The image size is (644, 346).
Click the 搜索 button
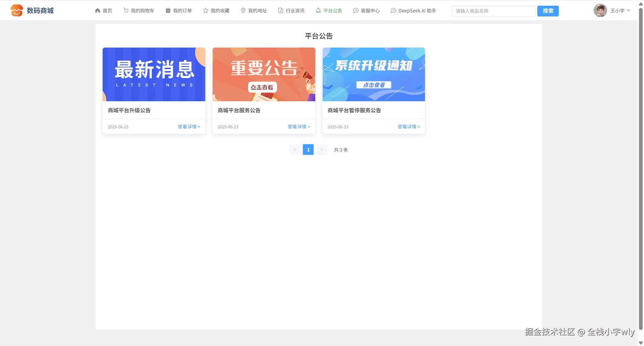tap(548, 11)
